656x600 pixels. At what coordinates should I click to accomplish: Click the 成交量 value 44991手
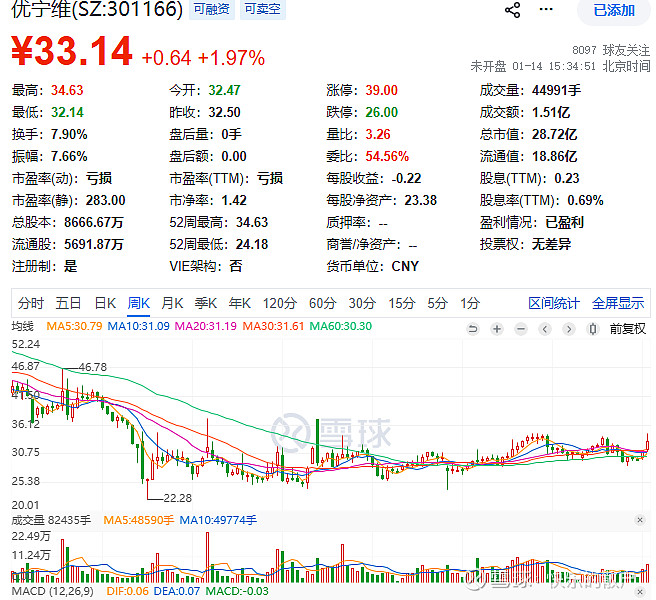click(556, 90)
